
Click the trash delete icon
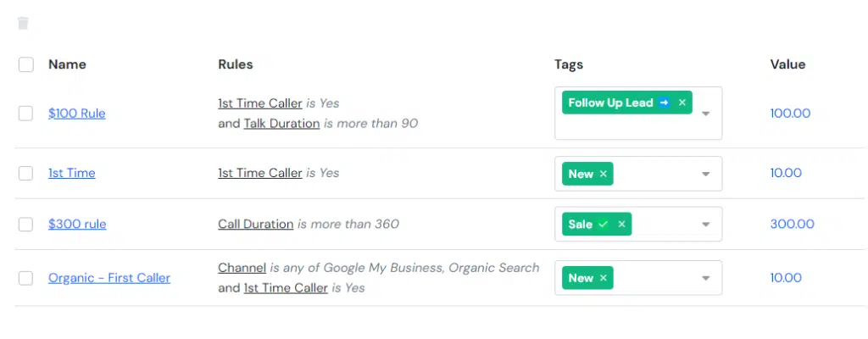(23, 23)
